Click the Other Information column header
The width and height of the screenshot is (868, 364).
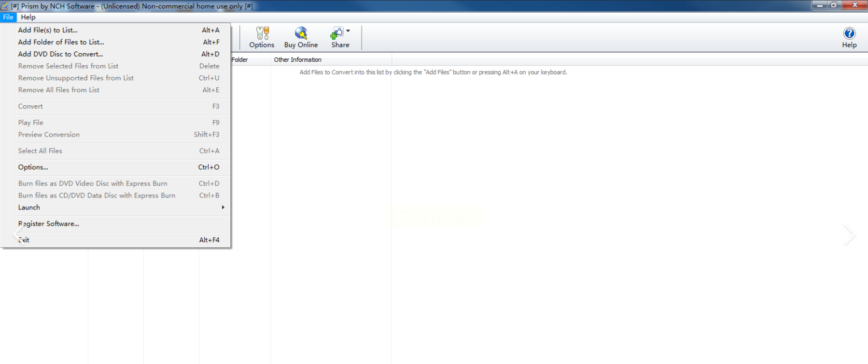pos(331,59)
